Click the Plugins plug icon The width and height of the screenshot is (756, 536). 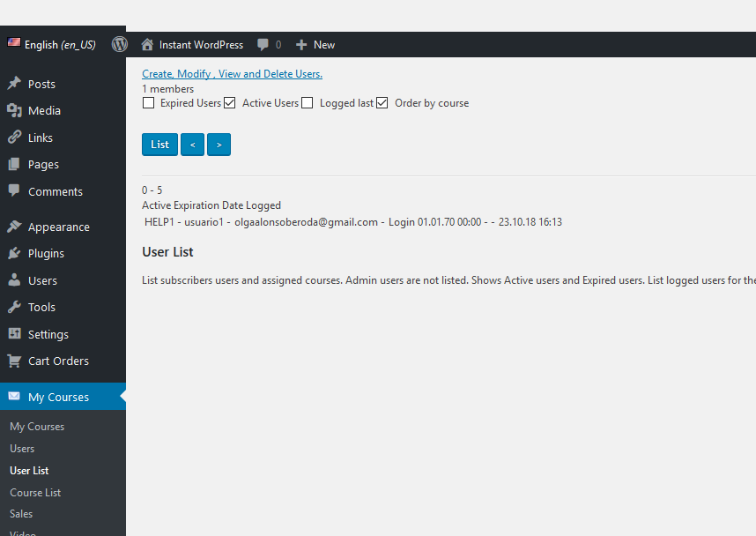coord(14,253)
